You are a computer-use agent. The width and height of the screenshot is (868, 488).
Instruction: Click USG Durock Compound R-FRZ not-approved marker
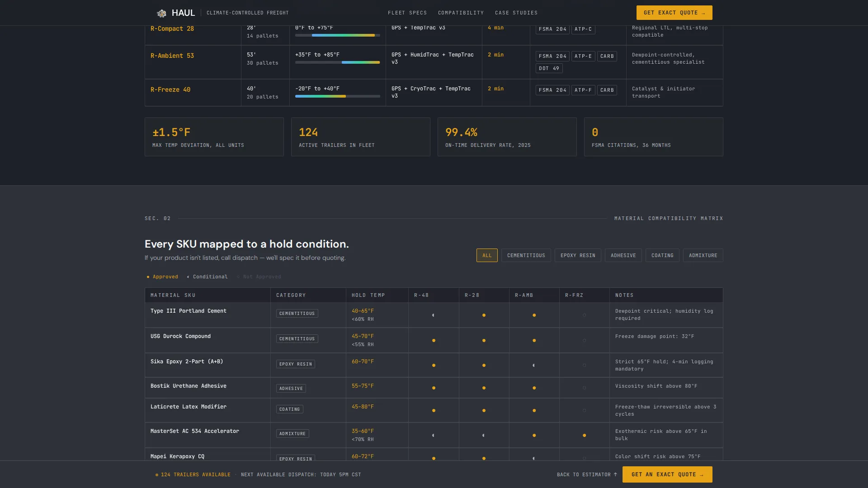(584, 340)
